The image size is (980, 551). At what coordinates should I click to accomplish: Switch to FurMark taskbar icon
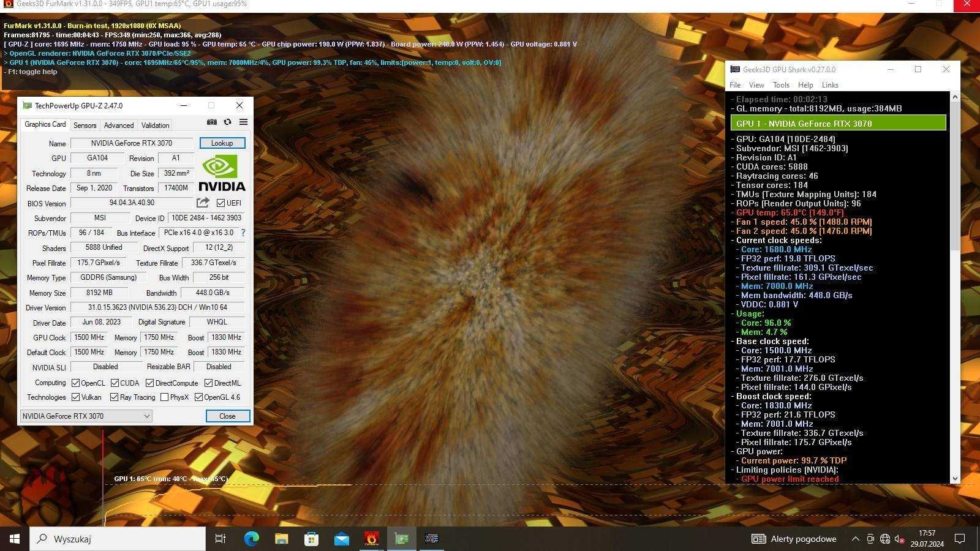[x=371, y=539]
